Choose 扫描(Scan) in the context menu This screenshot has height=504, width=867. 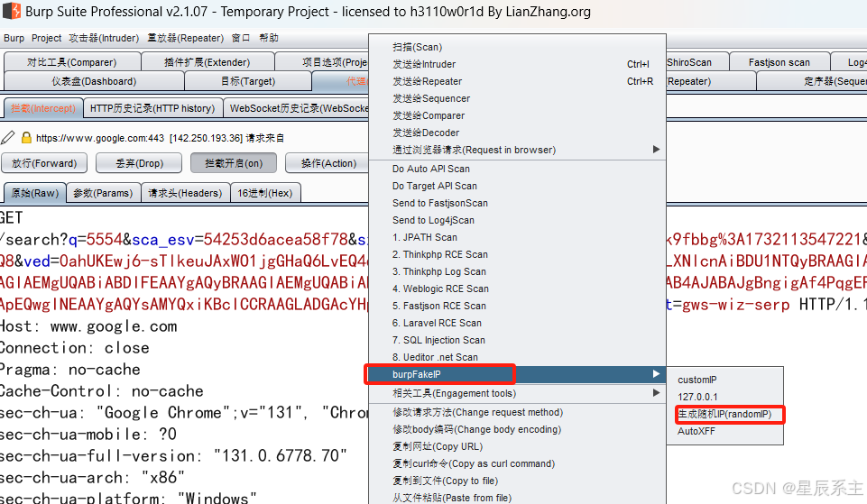(517, 47)
